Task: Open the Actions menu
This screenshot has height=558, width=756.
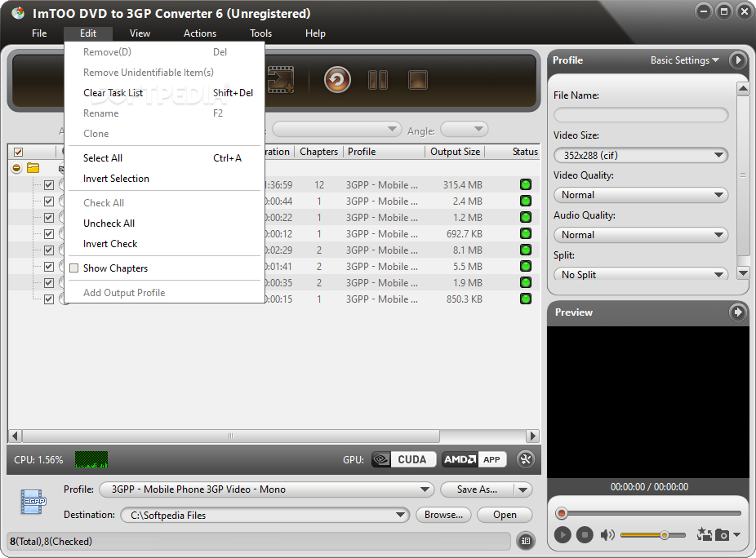Action: tap(199, 33)
